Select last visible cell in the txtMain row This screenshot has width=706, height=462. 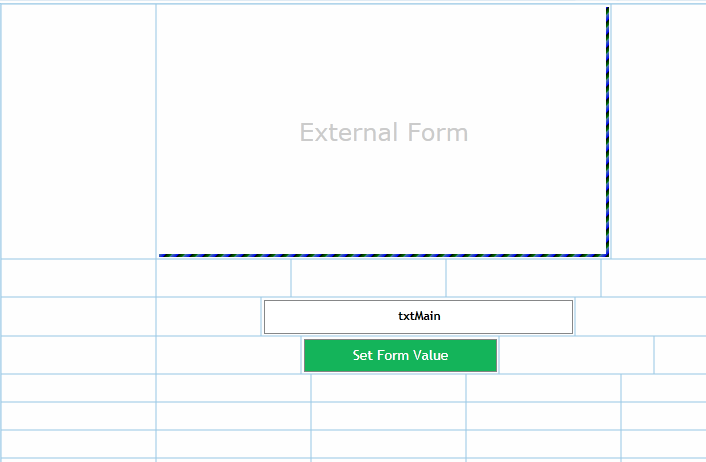click(x=641, y=317)
